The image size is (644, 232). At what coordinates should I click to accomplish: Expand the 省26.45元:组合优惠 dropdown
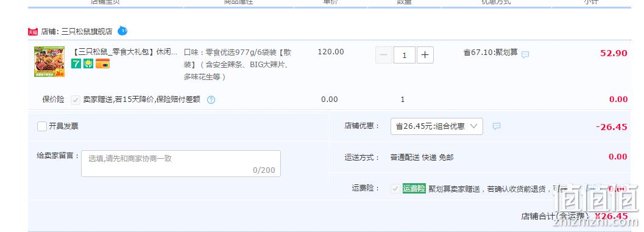coord(437,126)
